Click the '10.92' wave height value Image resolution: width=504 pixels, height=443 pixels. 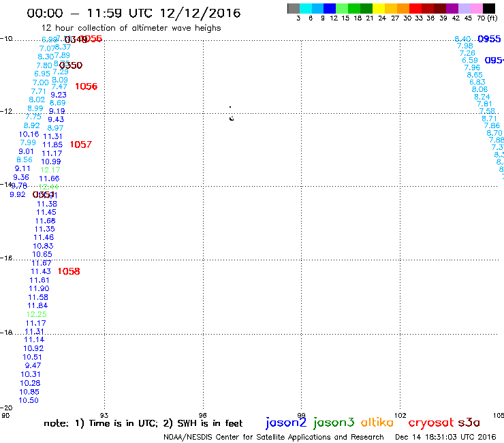tap(33, 348)
